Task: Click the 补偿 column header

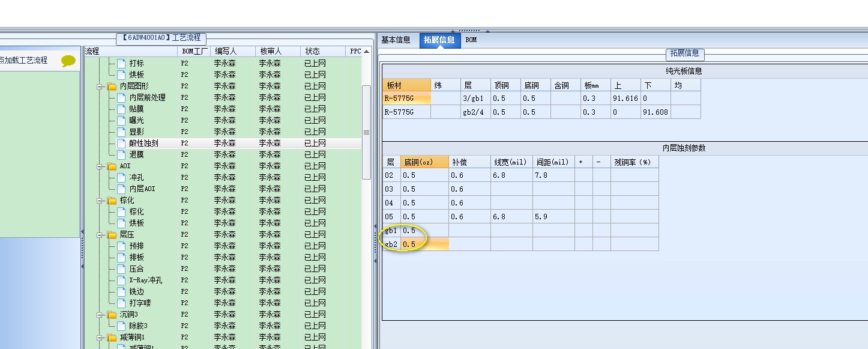Action: [469, 162]
